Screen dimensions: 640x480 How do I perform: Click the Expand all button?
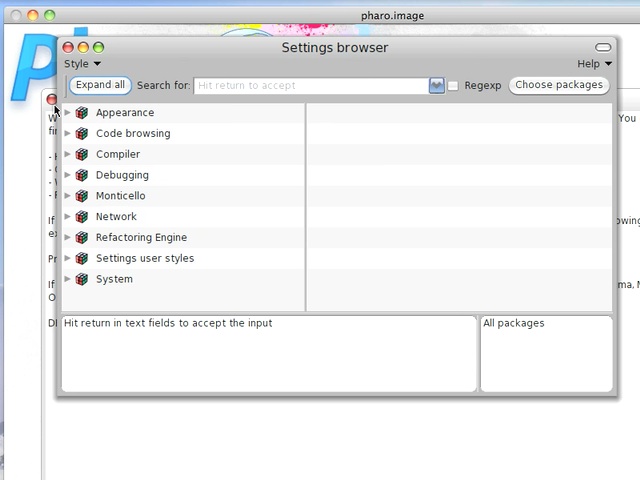tap(100, 85)
